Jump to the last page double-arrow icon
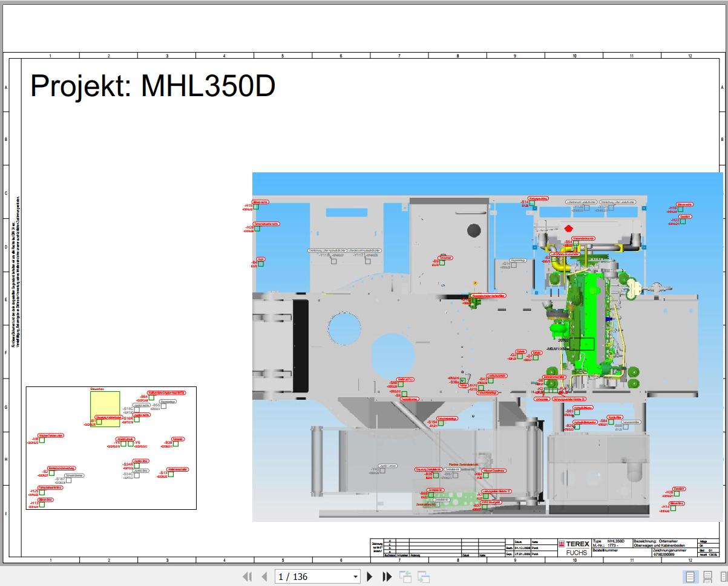728x586 pixels. coord(387,576)
